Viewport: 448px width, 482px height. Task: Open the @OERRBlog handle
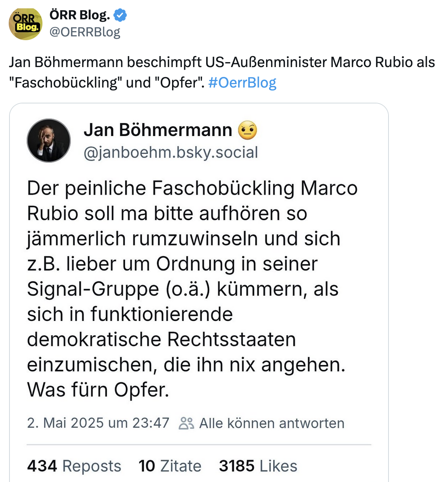[85, 32]
